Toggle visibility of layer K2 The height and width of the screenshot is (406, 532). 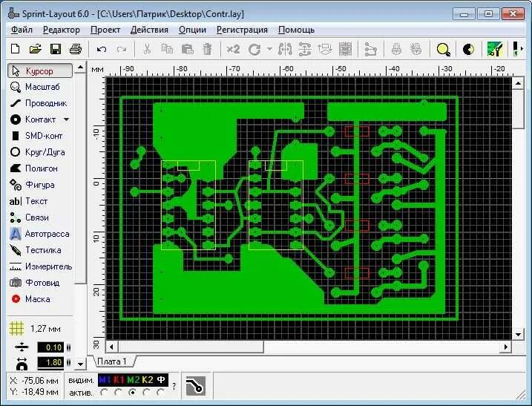pyautogui.click(x=147, y=380)
